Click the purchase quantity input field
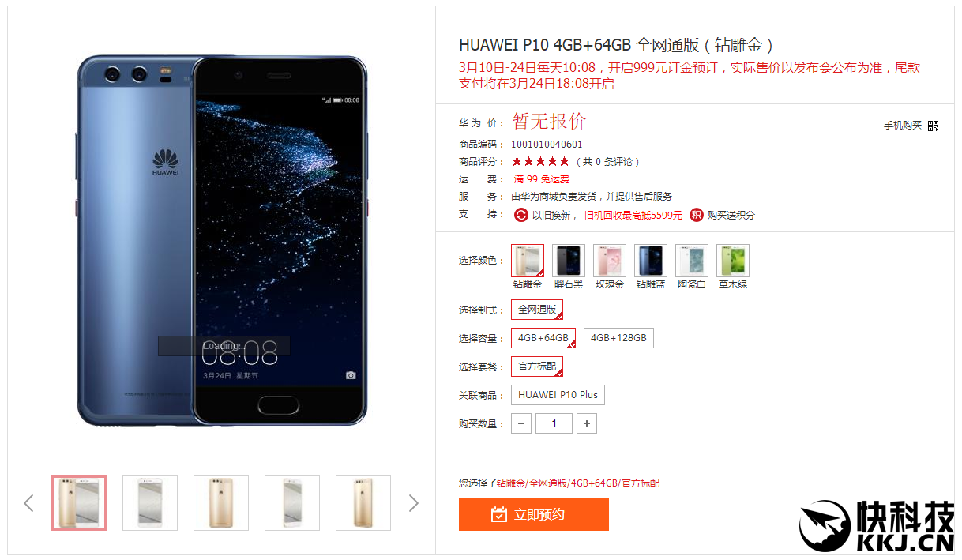Screen dimensions: 962x560 tap(554, 423)
